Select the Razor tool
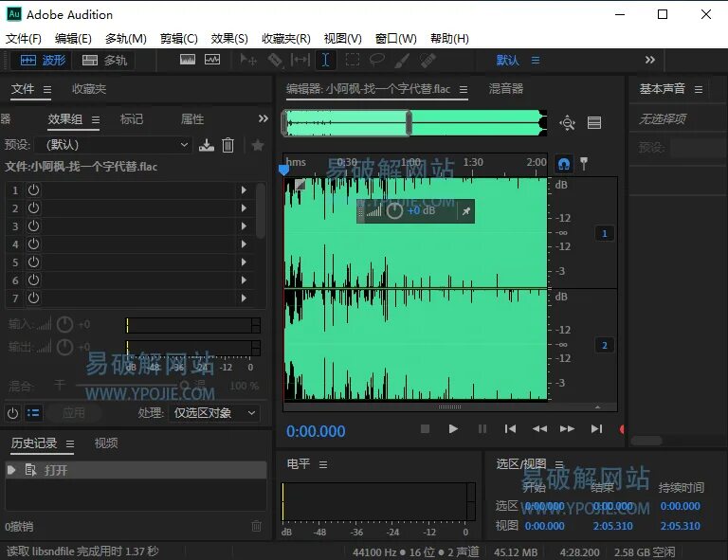 [x=275, y=61]
